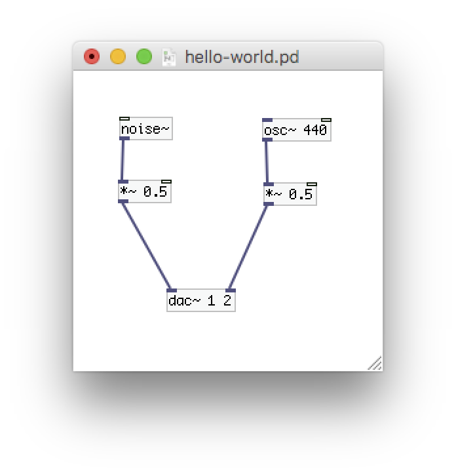456x476 pixels.
Task: Click the right inlet of dac~
Action: [230, 290]
